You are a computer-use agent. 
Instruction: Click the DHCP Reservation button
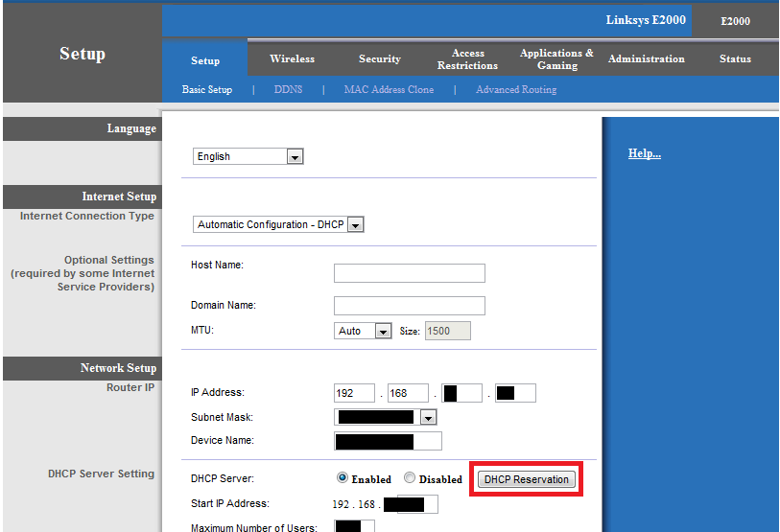[x=527, y=479]
